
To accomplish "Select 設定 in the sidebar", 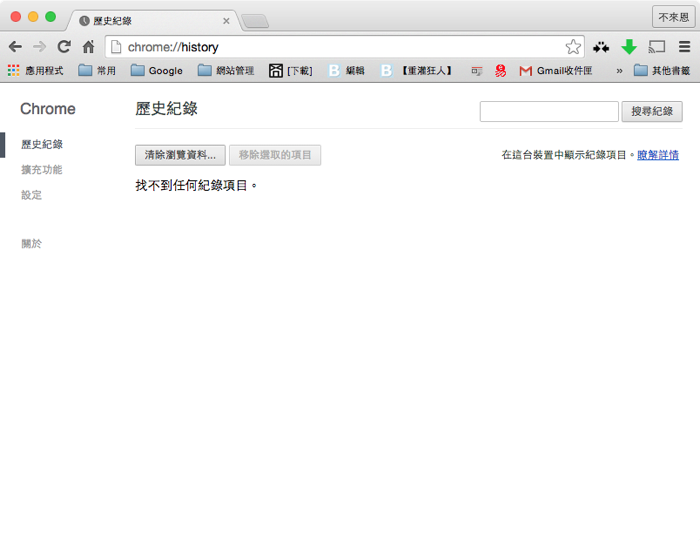I will point(32,195).
